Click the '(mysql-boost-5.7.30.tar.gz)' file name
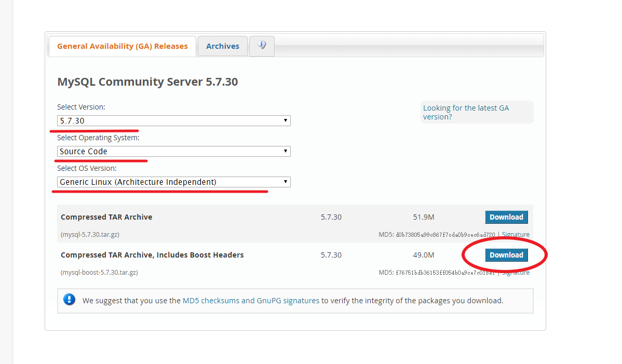622x364 pixels. (99, 273)
